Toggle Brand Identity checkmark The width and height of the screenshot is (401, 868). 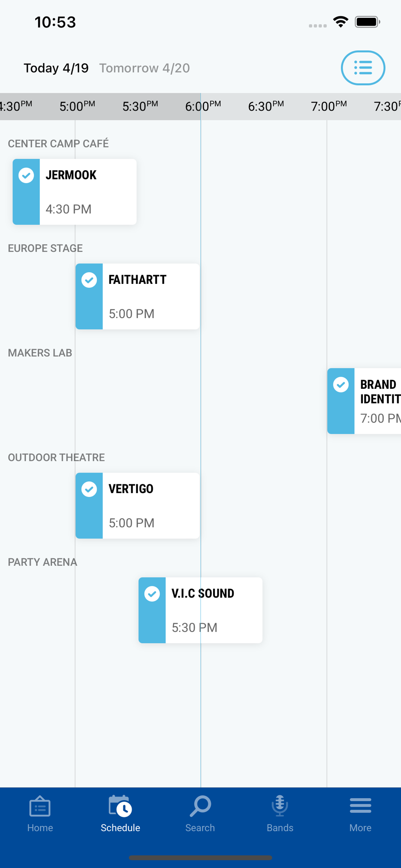pos(341,385)
